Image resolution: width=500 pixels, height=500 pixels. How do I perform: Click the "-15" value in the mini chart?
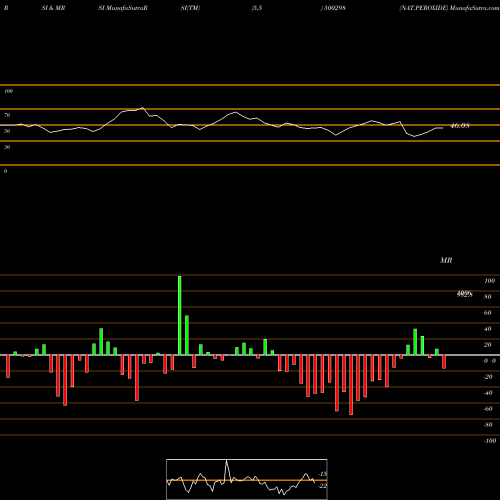click(x=323, y=474)
